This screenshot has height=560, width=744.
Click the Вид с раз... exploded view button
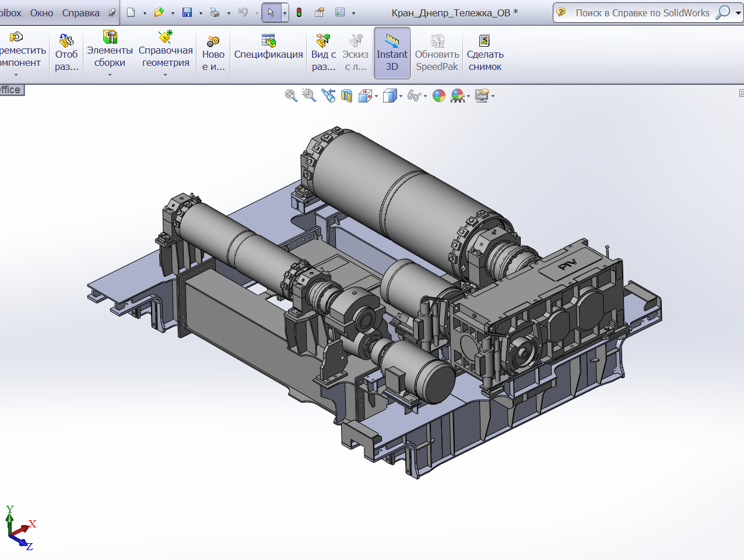coord(324,54)
